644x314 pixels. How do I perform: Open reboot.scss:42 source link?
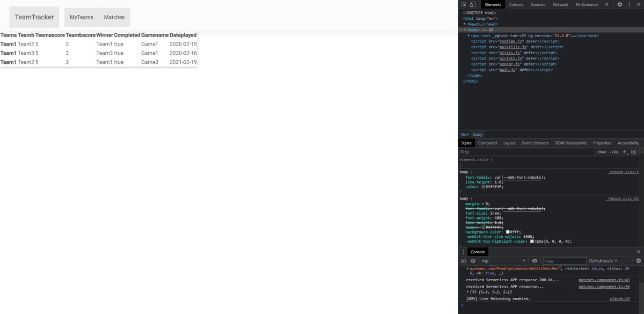coord(622,199)
